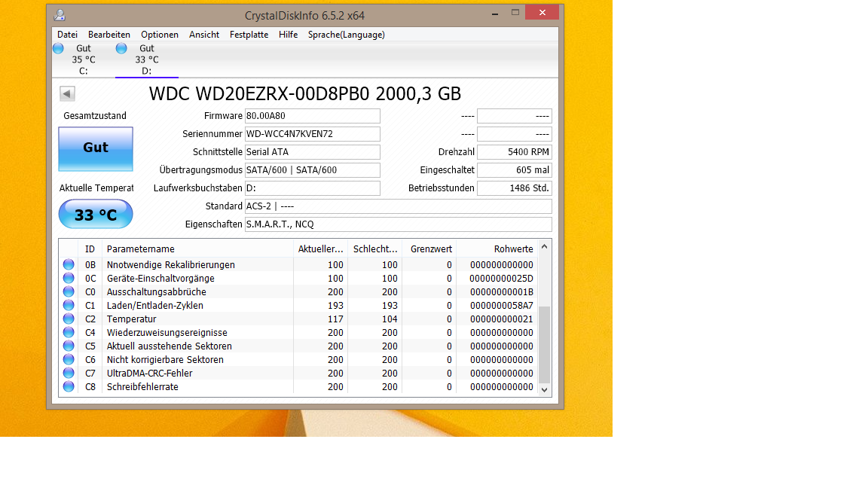Click raw value 00000000025D
868x488 pixels.
click(502, 279)
